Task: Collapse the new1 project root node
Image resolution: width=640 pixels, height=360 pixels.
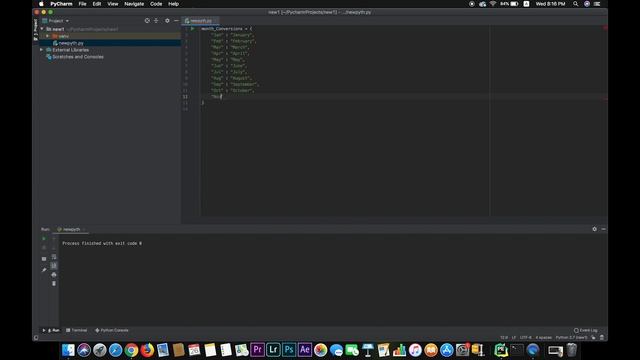Action: pos(42,29)
